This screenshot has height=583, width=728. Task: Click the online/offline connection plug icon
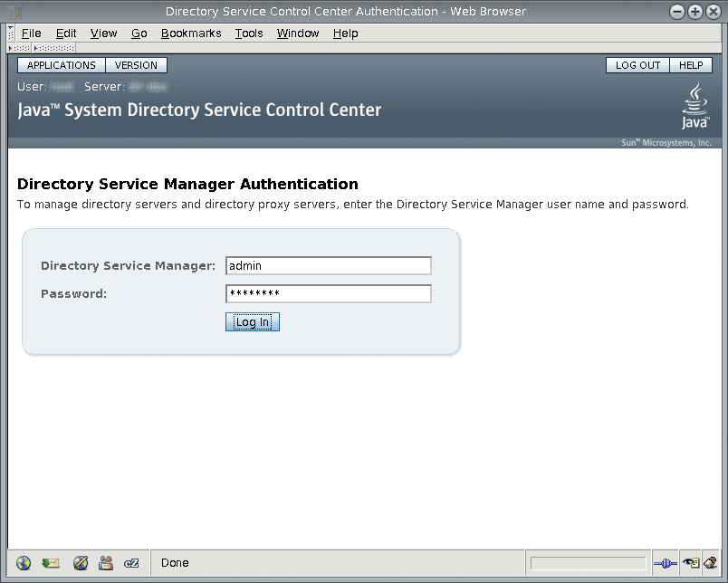(x=666, y=563)
